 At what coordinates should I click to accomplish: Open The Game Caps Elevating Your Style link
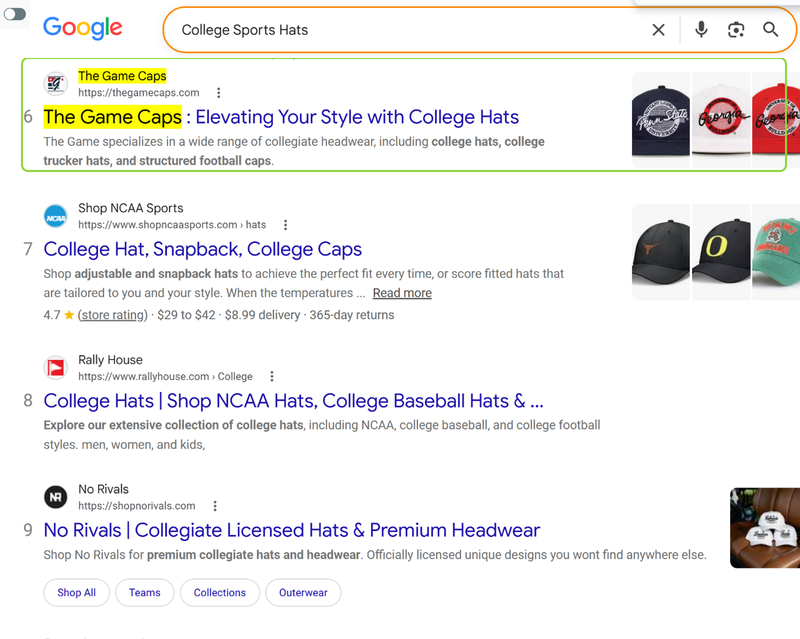click(x=281, y=117)
